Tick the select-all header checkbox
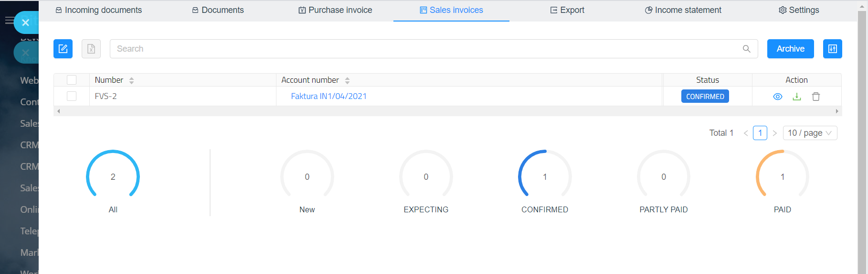Viewport: 868px width, 274px height. tap(72, 80)
